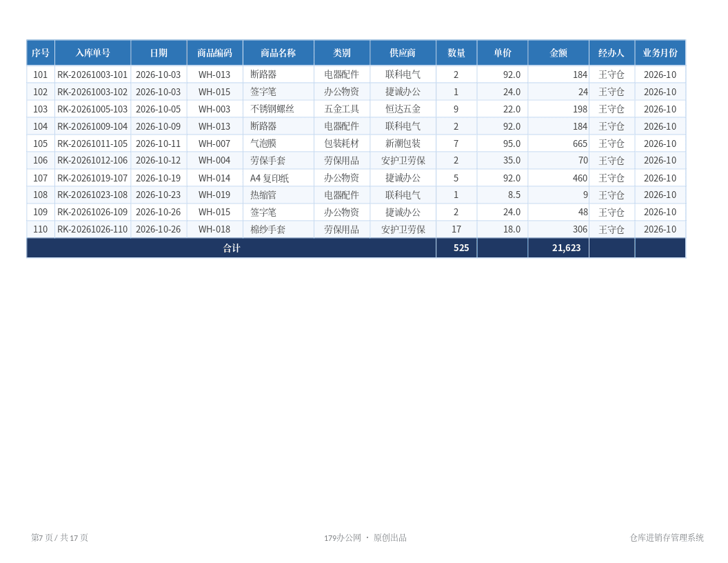Select order RK-20261005-103
This screenshot has width=728, height=563.
(92, 109)
